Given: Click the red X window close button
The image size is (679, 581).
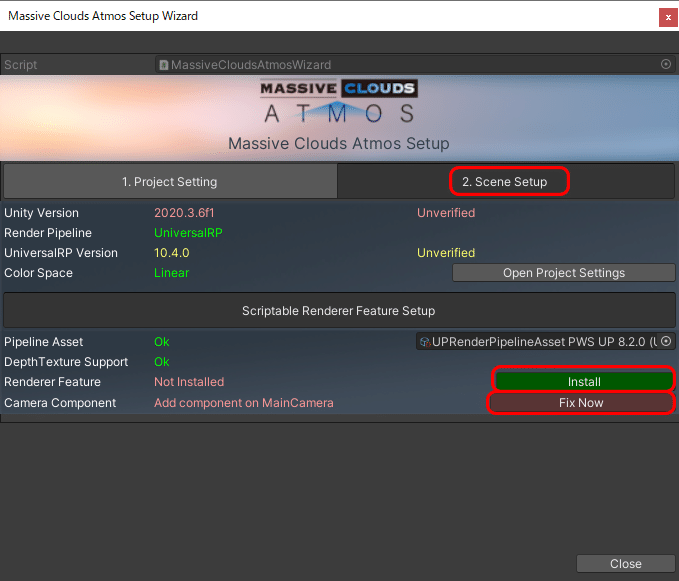Looking at the screenshot, I should pyautogui.click(x=668, y=17).
